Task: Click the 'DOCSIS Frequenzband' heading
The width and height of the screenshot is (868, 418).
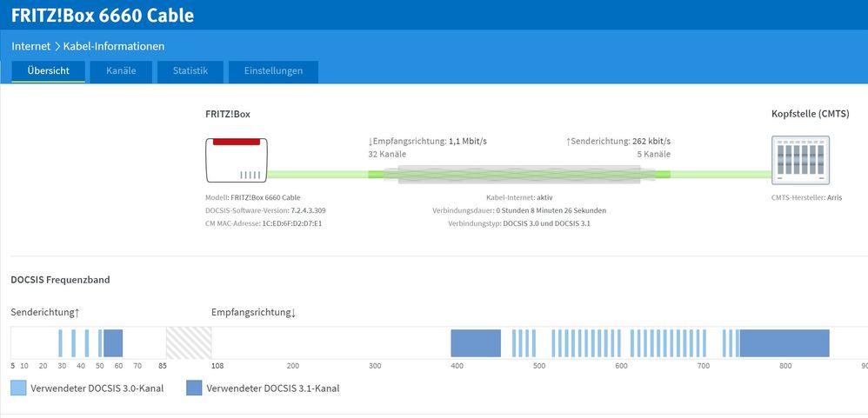Action: click(x=60, y=280)
